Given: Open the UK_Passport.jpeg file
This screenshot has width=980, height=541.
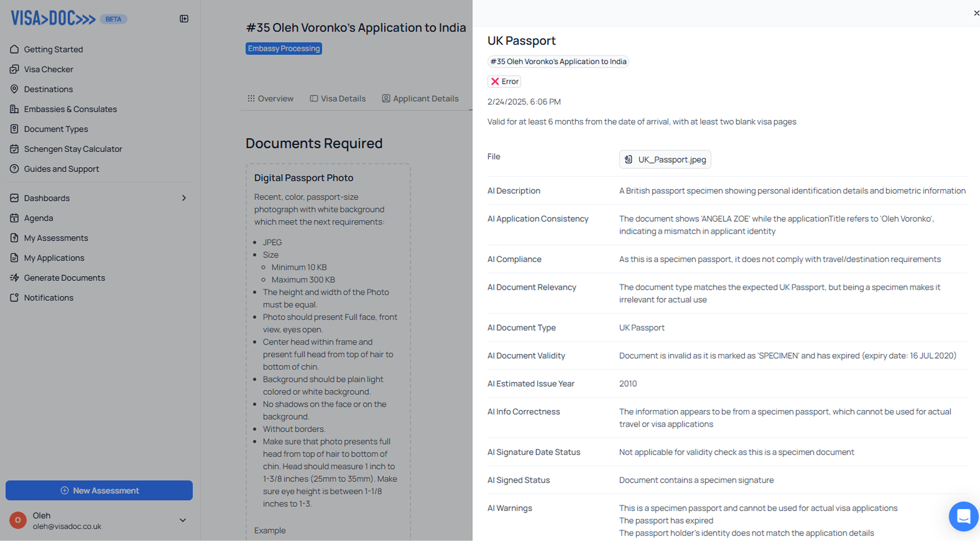Looking at the screenshot, I should (x=665, y=160).
